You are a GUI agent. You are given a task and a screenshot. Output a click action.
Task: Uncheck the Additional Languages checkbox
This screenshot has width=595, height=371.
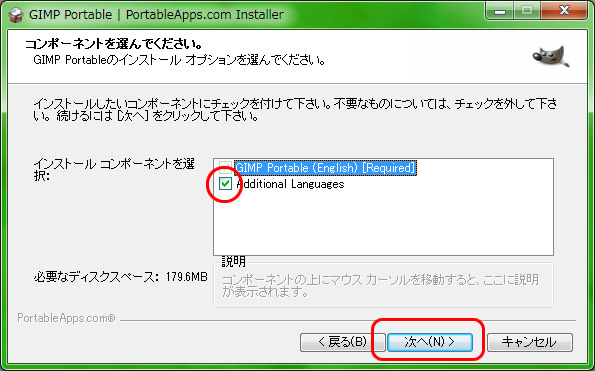225,184
